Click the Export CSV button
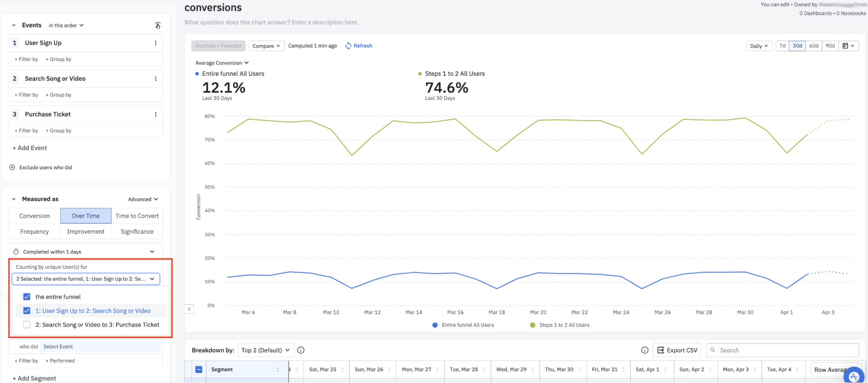The width and height of the screenshot is (868, 383). [677, 350]
